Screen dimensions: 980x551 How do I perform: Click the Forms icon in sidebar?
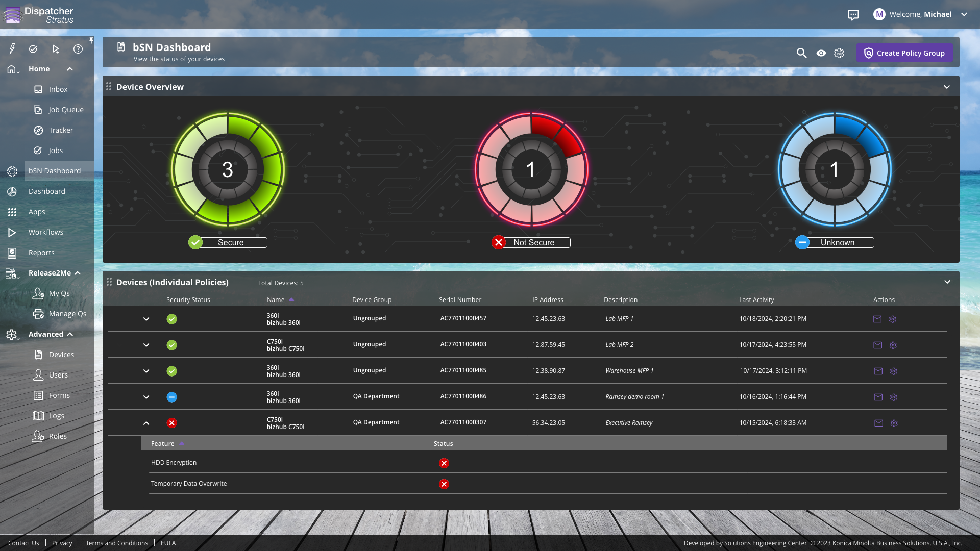pyautogui.click(x=38, y=395)
